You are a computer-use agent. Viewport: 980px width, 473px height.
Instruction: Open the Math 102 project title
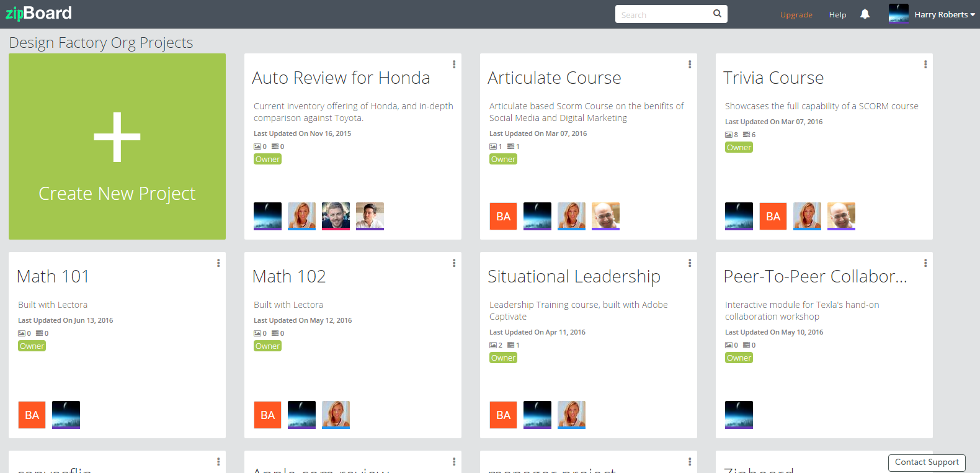click(x=289, y=276)
